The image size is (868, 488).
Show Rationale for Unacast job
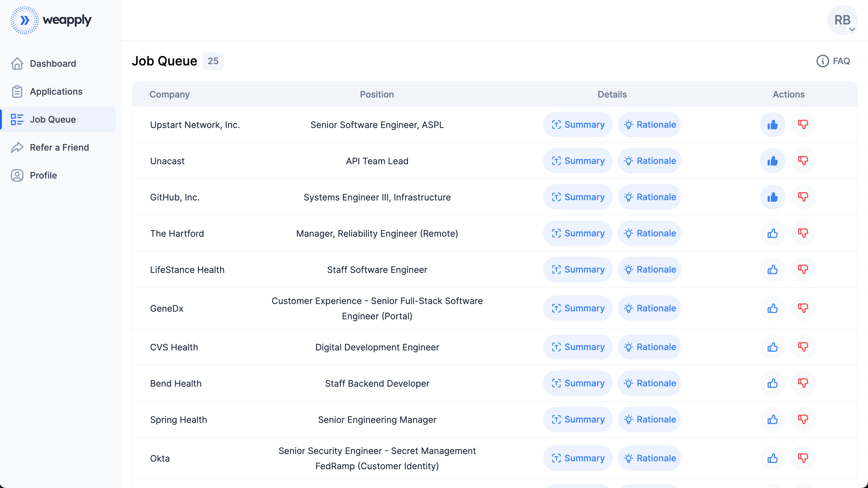coord(649,161)
